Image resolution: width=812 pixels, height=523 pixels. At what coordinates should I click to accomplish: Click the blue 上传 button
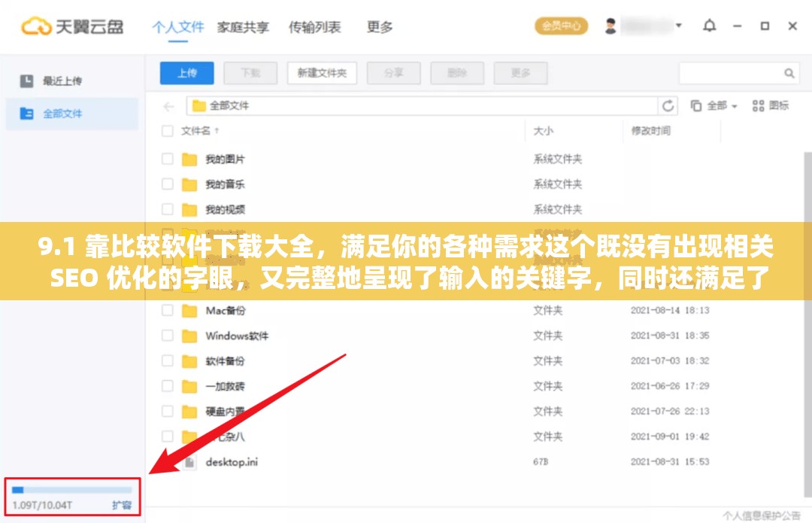pyautogui.click(x=187, y=73)
